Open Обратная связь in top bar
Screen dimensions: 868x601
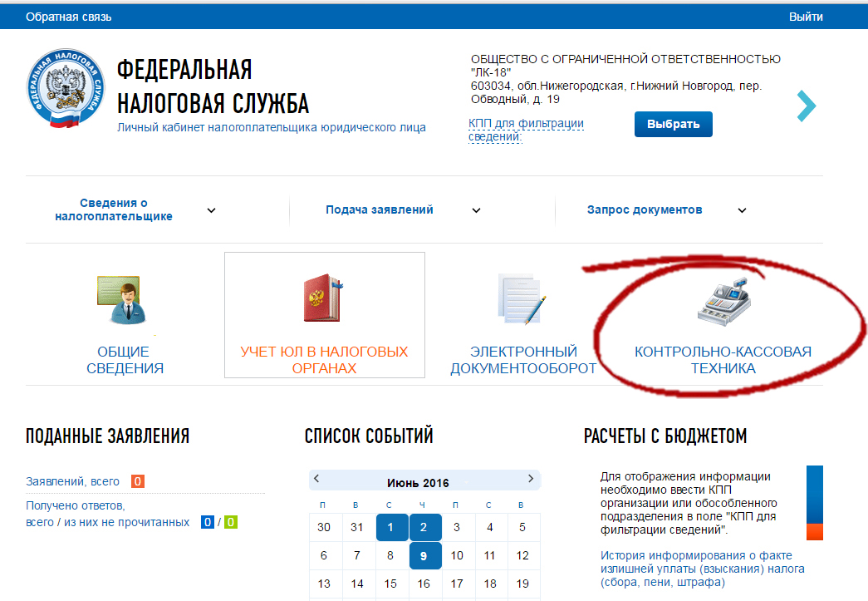pos(68,17)
